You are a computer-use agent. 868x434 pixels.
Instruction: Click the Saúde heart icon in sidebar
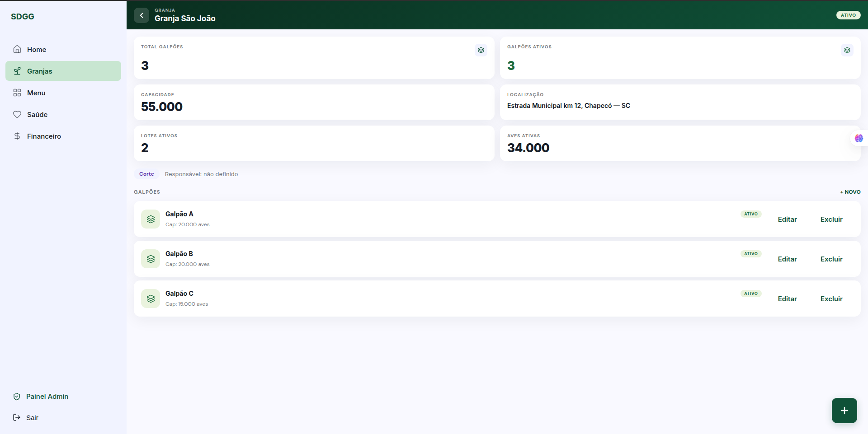17,114
